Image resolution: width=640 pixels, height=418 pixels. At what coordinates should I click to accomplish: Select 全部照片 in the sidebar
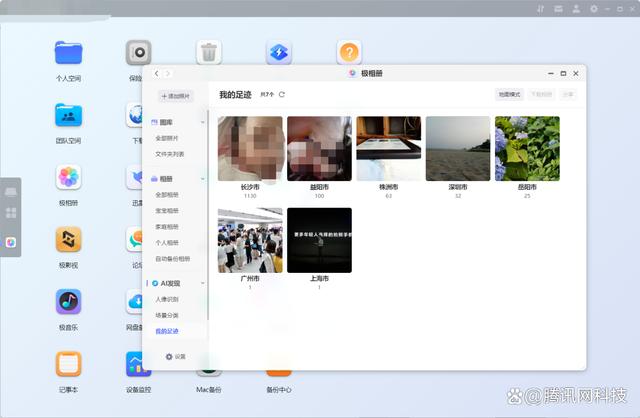[167, 138]
